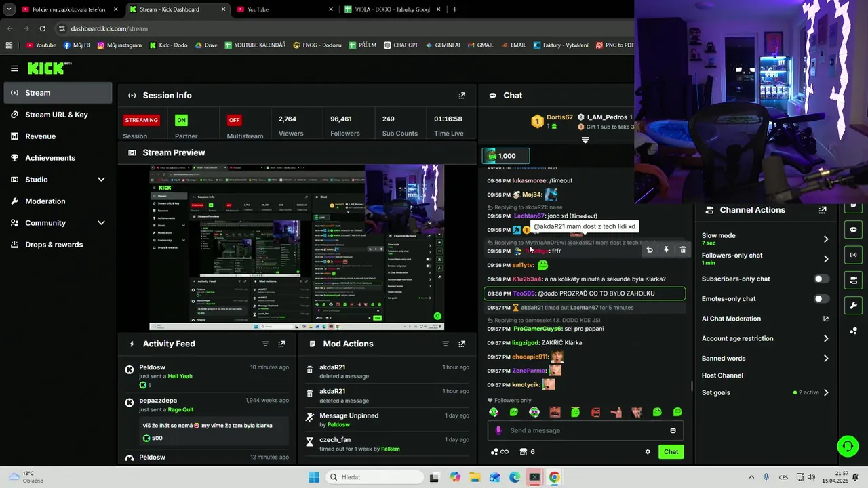
Task: Open the wrench side-rail icon
Action: 853,305
